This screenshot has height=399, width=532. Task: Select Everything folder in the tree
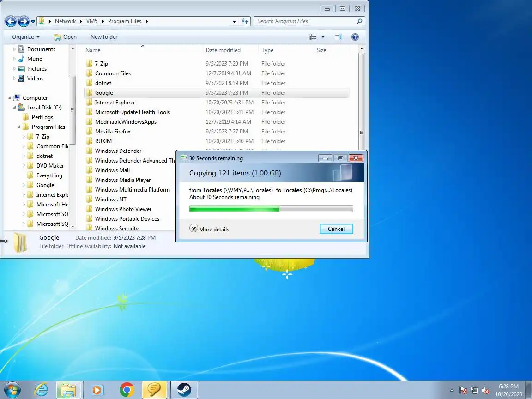[49, 175]
